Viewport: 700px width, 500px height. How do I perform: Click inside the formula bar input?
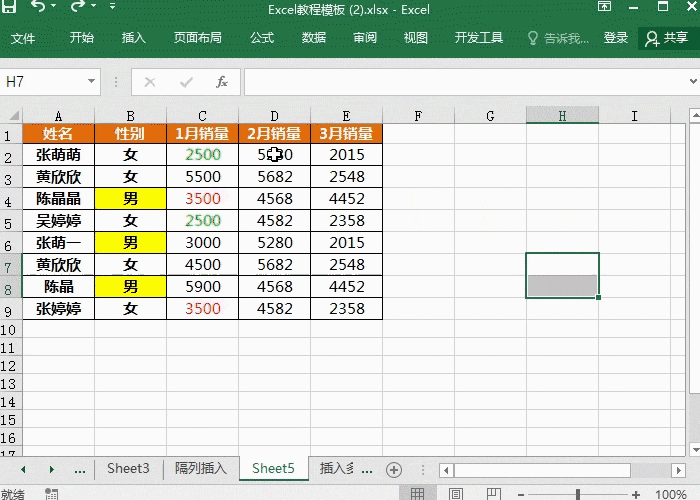464,82
